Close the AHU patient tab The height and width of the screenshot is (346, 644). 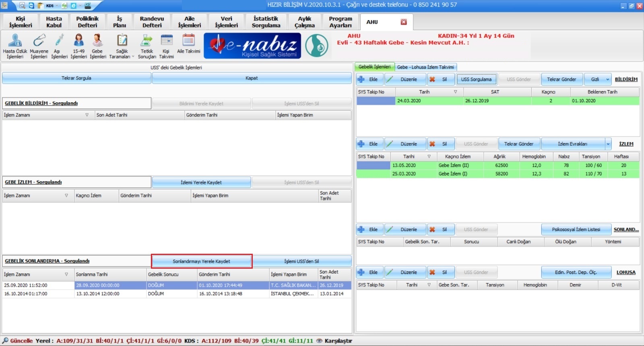[404, 22]
